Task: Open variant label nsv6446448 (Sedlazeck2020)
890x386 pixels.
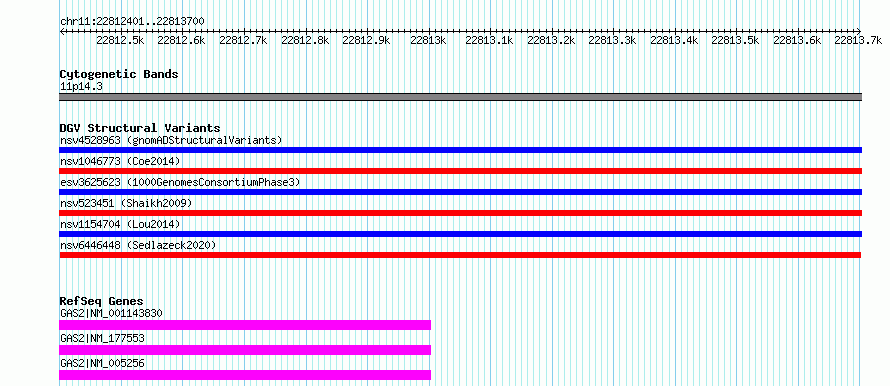Action: click(138, 245)
